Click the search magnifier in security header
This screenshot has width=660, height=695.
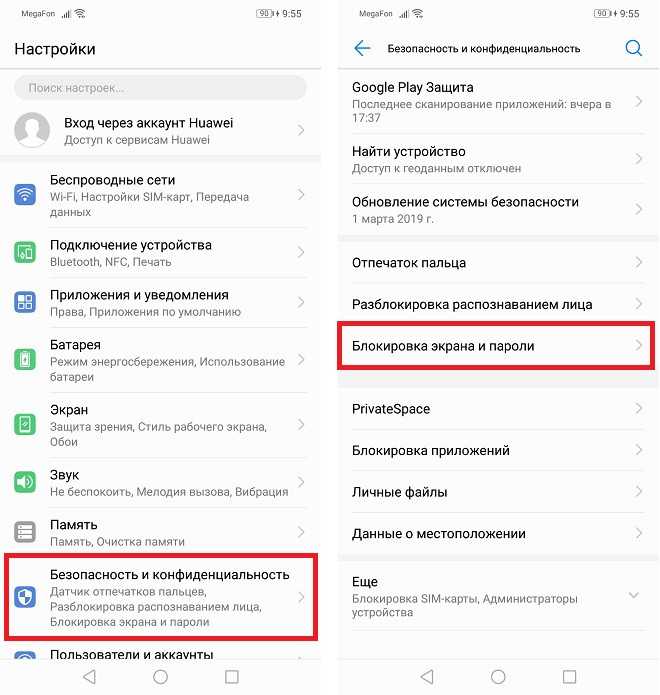(x=633, y=48)
